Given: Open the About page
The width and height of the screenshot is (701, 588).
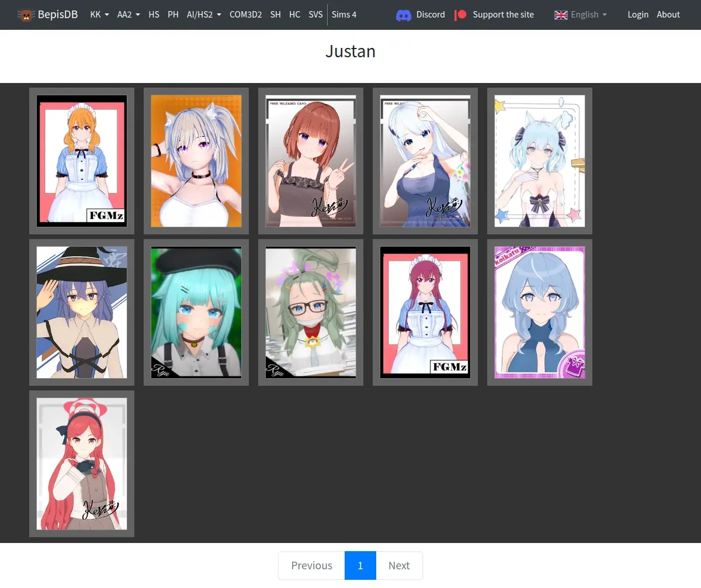Looking at the screenshot, I should [x=668, y=15].
